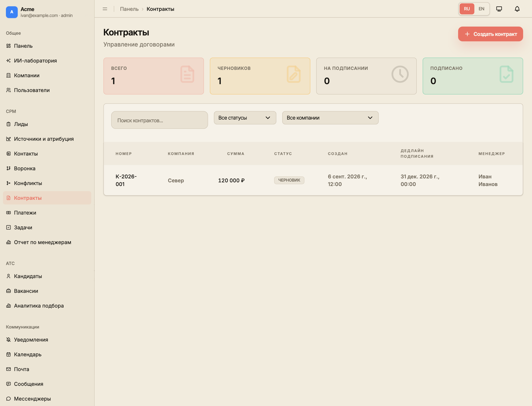Image resolution: width=532 pixels, height=406 pixels.
Task: Open Контакты in the sidebar
Action: tap(47, 154)
